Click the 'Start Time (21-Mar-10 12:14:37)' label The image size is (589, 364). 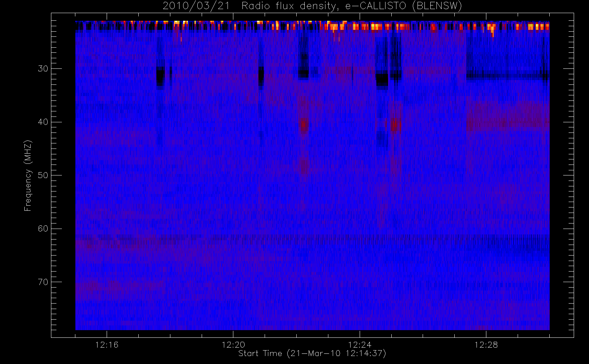coord(312,353)
